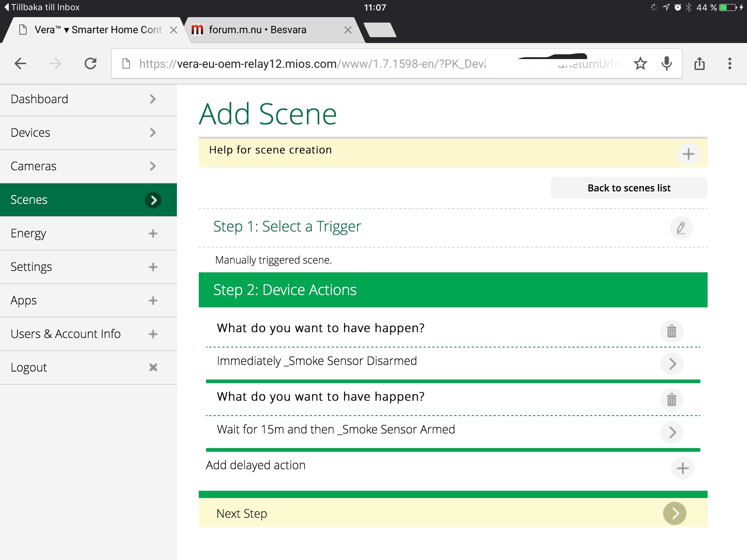Proceed with the Next Step button
The width and height of the screenshot is (747, 560).
pyautogui.click(x=674, y=513)
